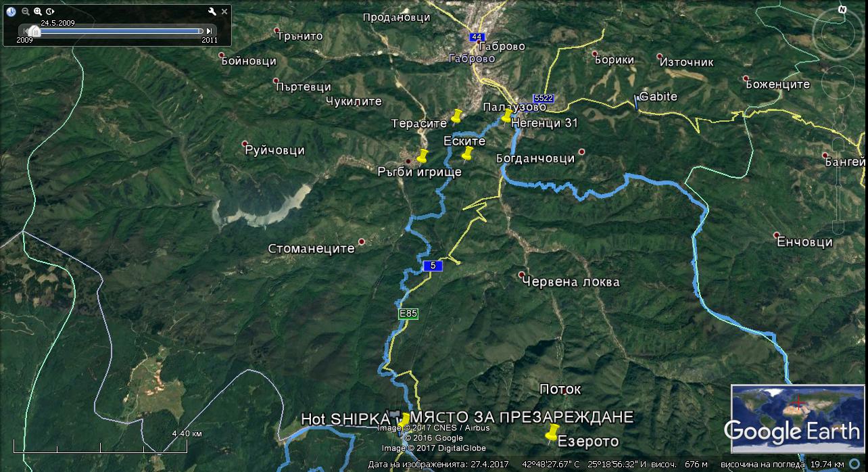Close the historical imagery slider panel
This screenshot has height=472, width=868.
(225, 11)
